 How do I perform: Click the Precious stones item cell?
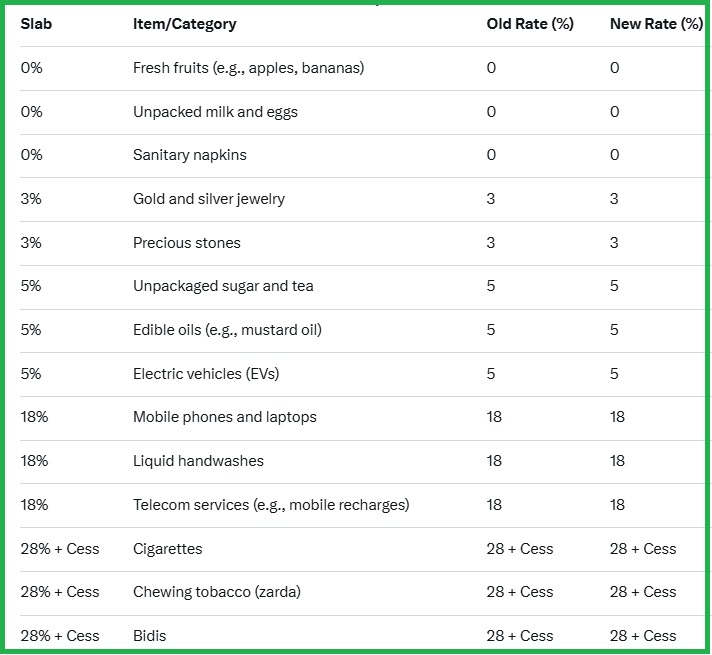187,243
